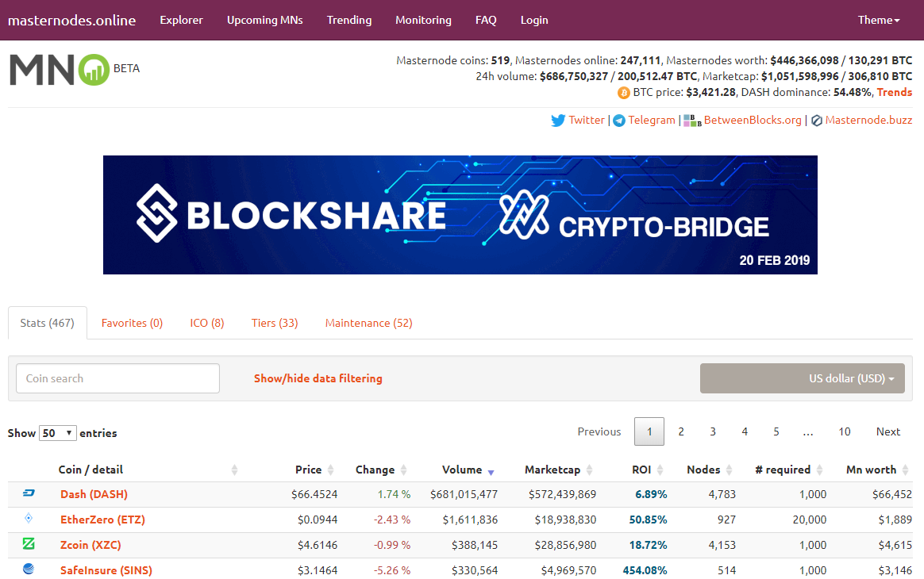
Task: Sort table by Marketcap column arrows
Action: (589, 470)
